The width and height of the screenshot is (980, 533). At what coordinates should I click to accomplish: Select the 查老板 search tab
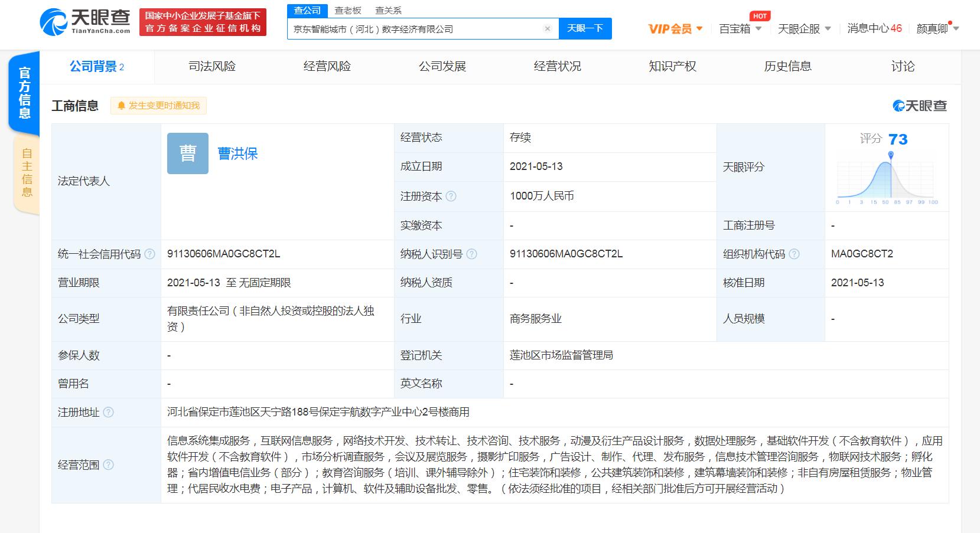[348, 11]
